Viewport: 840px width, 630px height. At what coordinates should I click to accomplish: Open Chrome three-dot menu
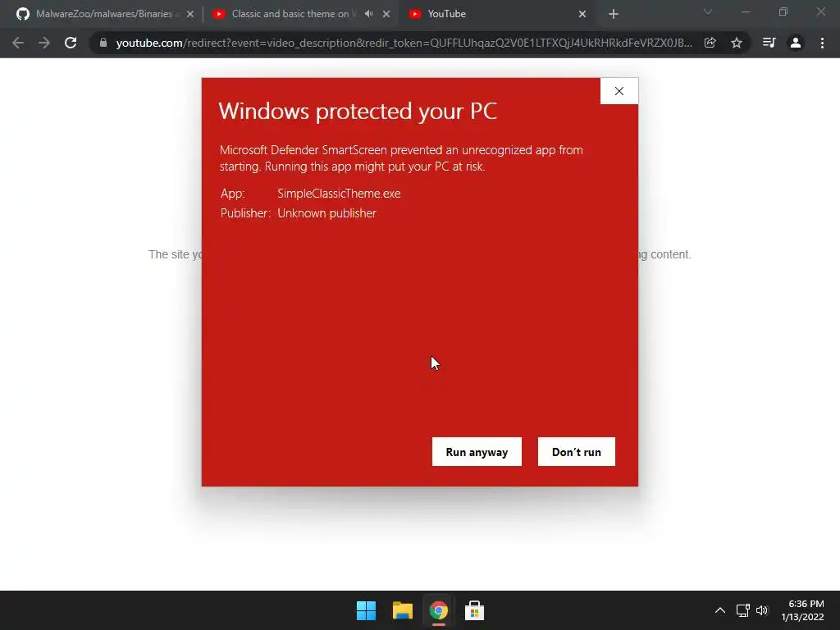pos(822,43)
